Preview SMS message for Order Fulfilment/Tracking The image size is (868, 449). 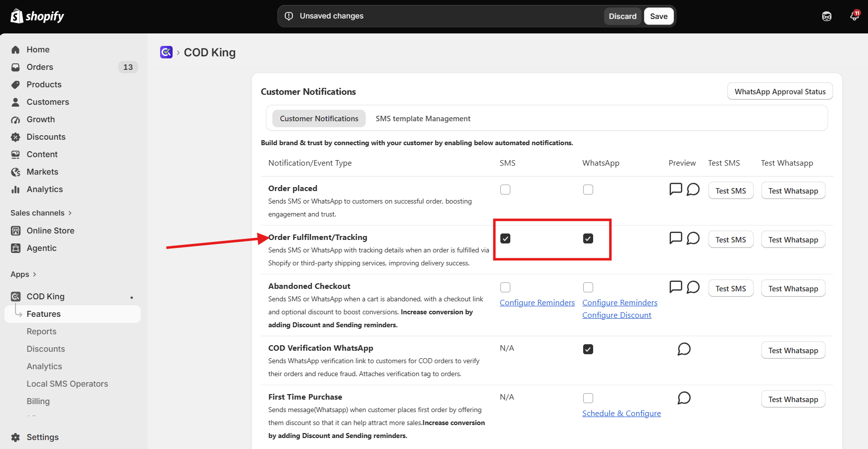click(675, 238)
